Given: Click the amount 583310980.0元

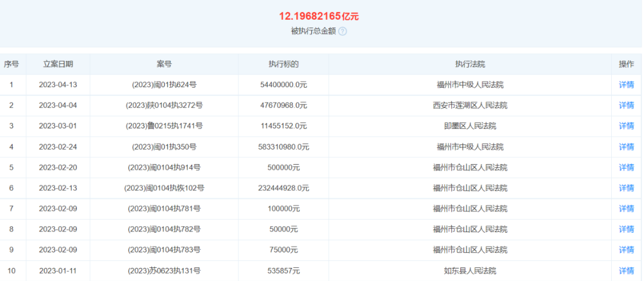Looking at the screenshot, I should 283,147.
